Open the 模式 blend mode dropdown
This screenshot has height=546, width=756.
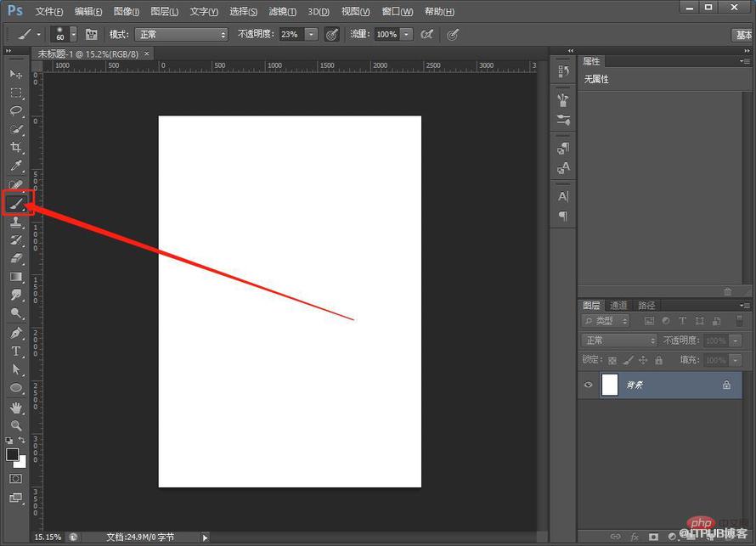pos(181,34)
